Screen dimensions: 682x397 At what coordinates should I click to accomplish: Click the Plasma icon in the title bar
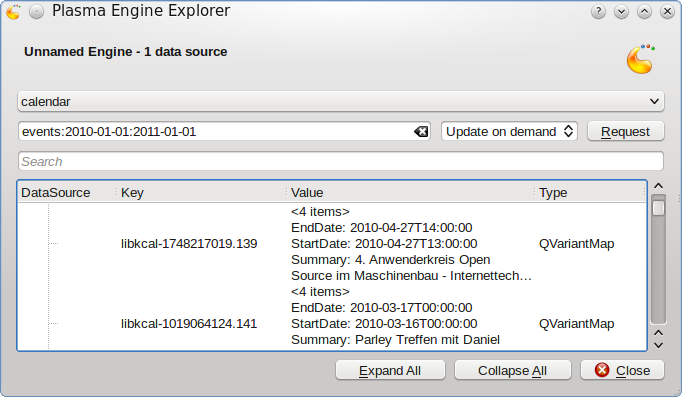pos(13,12)
